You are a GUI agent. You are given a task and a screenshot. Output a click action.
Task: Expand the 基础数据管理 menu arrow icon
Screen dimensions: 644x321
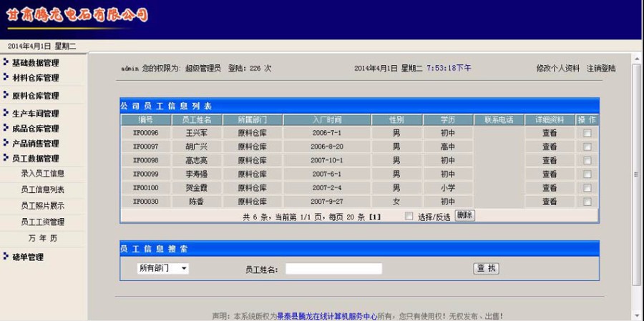(6, 62)
